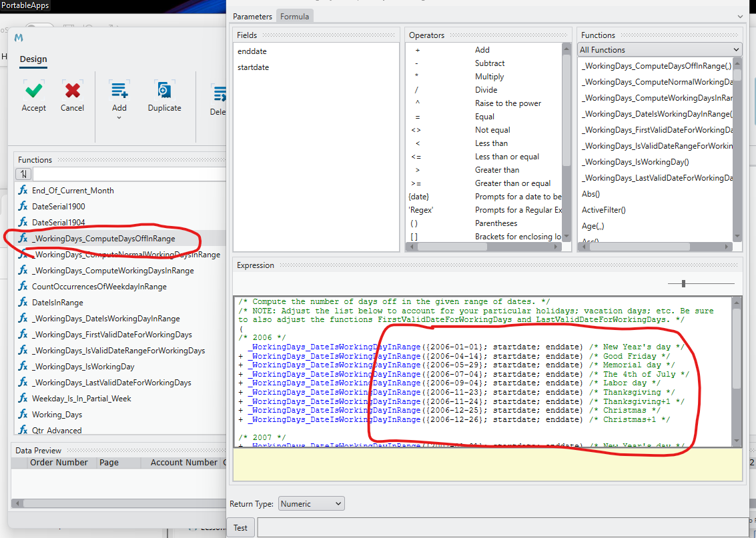
Task: Click the fx icon beside Weekday_Is_In_Partial_Week
Action: click(x=23, y=398)
